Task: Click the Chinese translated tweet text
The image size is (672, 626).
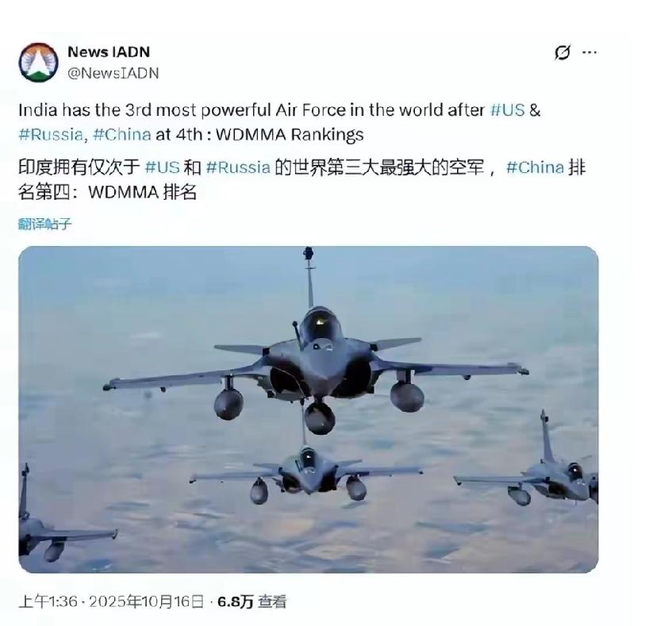Action: pos(301,179)
